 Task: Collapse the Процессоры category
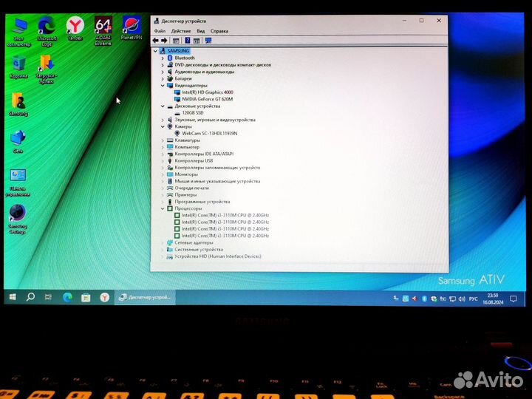pos(163,208)
